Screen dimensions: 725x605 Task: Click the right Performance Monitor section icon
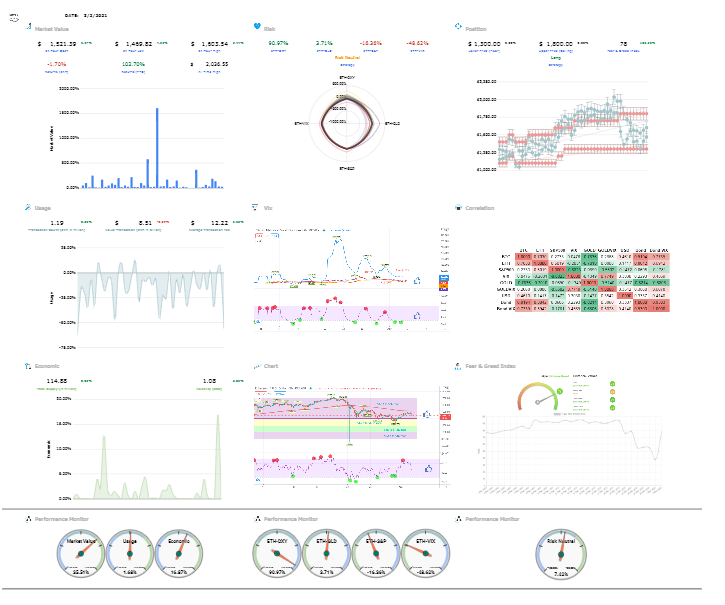tap(458, 519)
